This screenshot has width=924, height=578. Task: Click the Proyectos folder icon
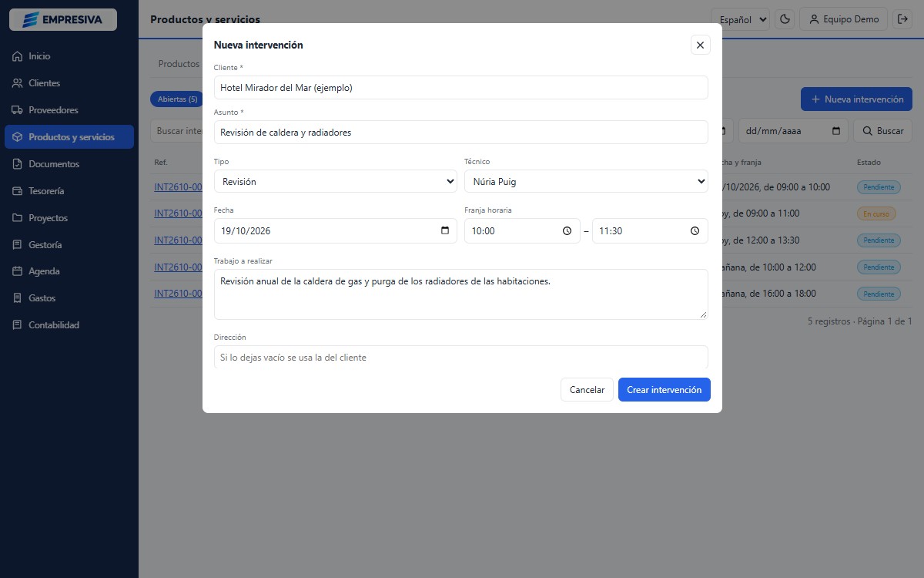(17, 218)
